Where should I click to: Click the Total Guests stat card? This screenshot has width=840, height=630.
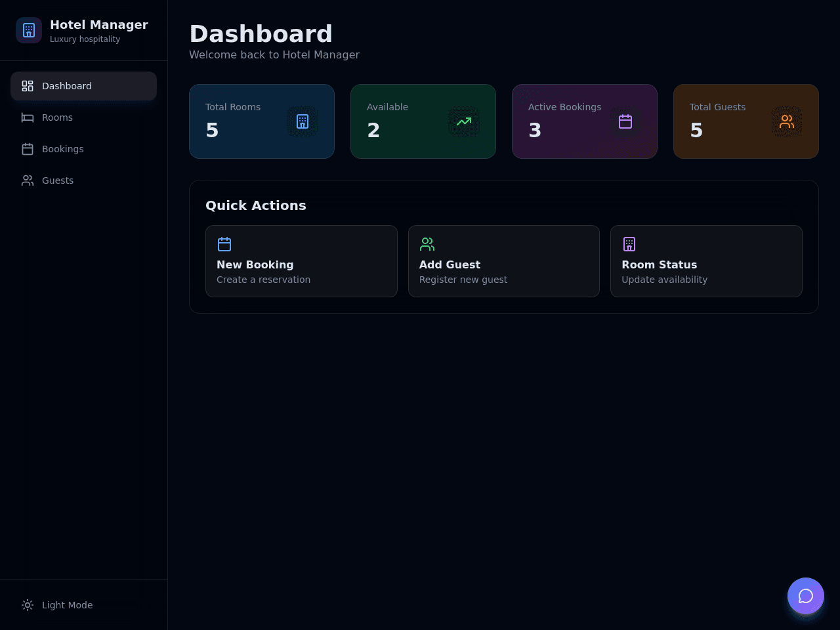(x=746, y=121)
